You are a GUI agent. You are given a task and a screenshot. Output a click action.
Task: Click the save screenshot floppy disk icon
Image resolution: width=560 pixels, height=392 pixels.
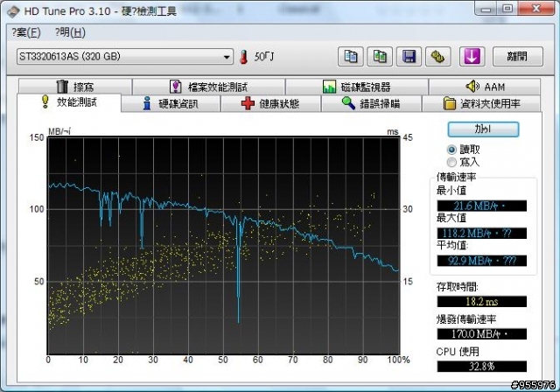click(x=408, y=57)
